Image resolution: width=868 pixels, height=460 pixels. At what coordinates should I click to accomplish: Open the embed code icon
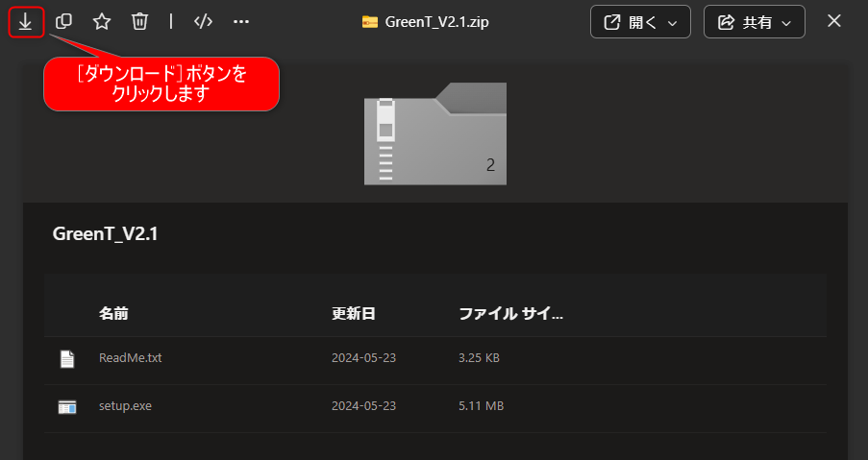pyautogui.click(x=203, y=21)
